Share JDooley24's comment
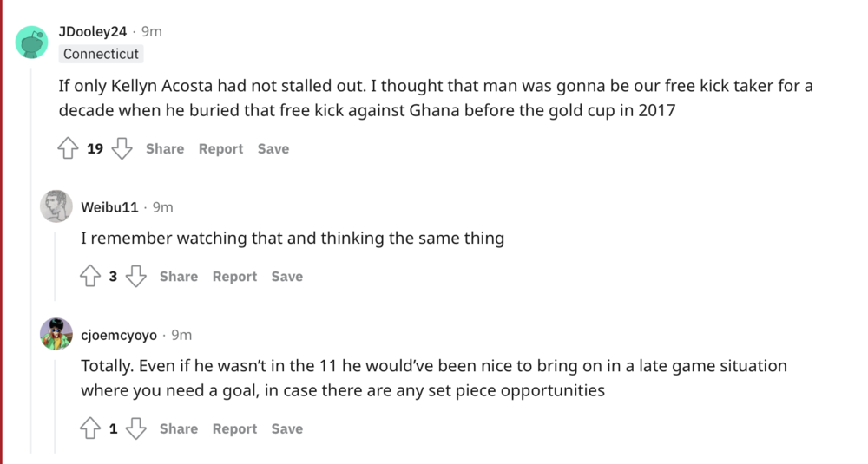This screenshot has height=464, width=868. [165, 149]
